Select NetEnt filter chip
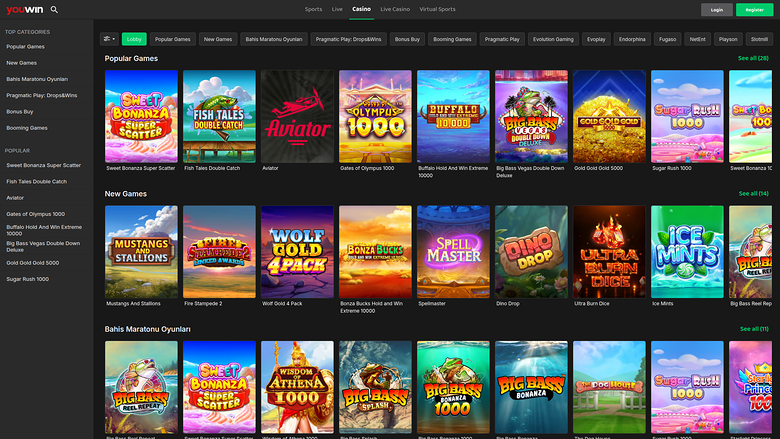The width and height of the screenshot is (780, 439). click(697, 39)
